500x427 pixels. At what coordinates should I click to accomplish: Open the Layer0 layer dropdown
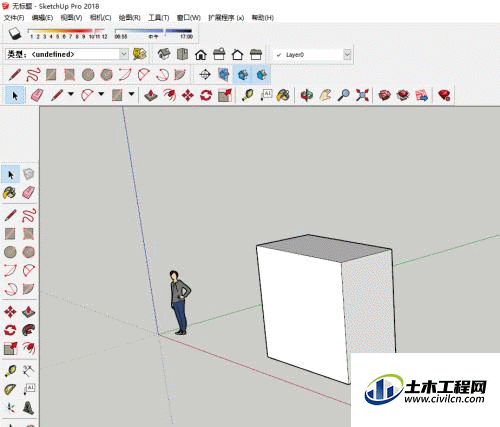[x=347, y=54]
